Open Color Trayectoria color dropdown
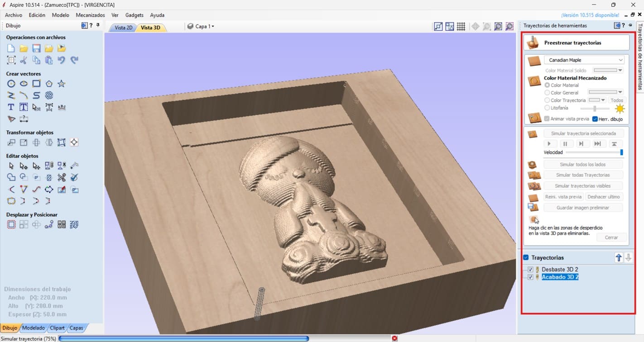 pyautogui.click(x=597, y=100)
